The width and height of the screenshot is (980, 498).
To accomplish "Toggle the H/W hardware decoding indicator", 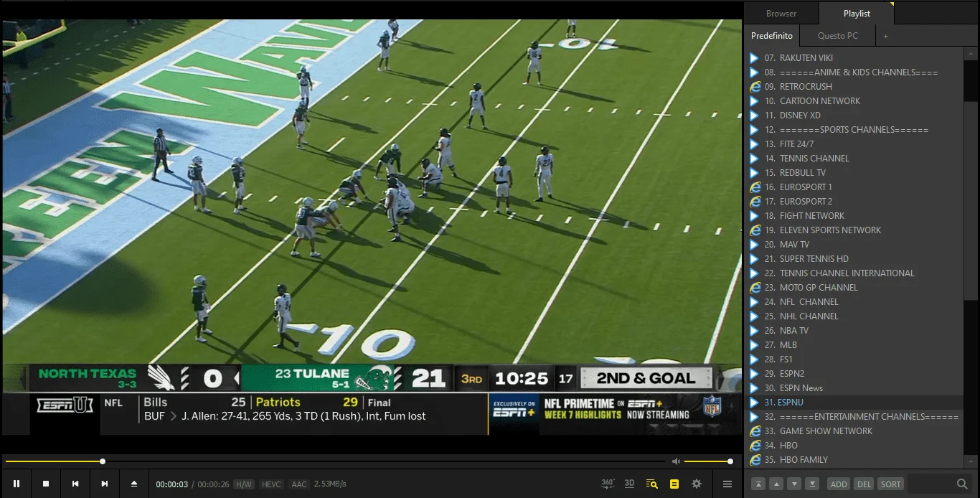I will tap(244, 484).
